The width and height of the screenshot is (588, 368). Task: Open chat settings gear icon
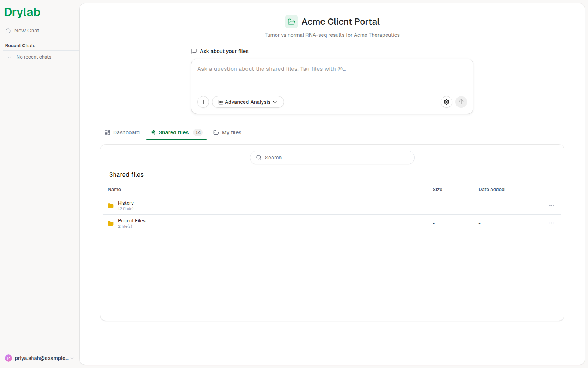[x=447, y=102]
